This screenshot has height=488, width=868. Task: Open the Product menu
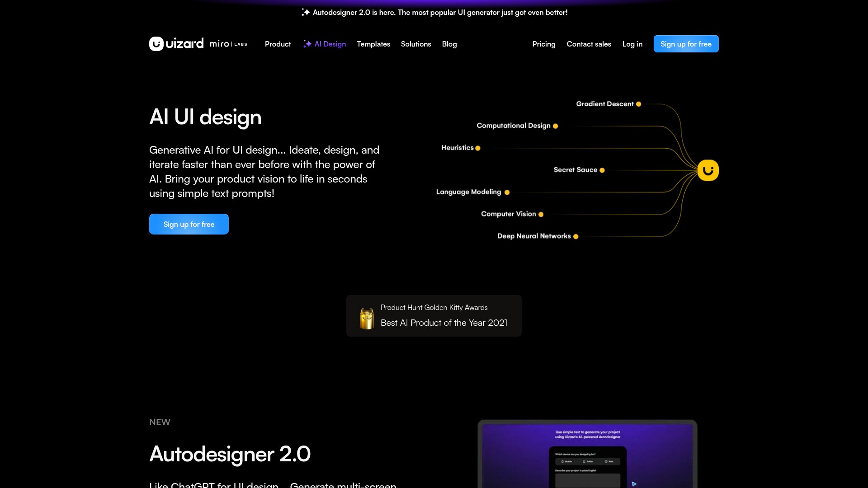[x=278, y=44]
